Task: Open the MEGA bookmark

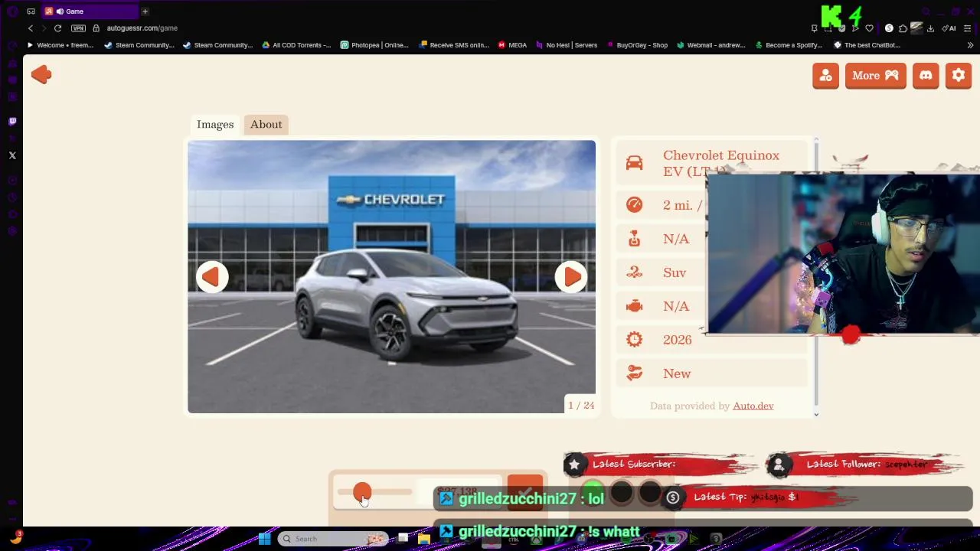Action: pyautogui.click(x=512, y=45)
